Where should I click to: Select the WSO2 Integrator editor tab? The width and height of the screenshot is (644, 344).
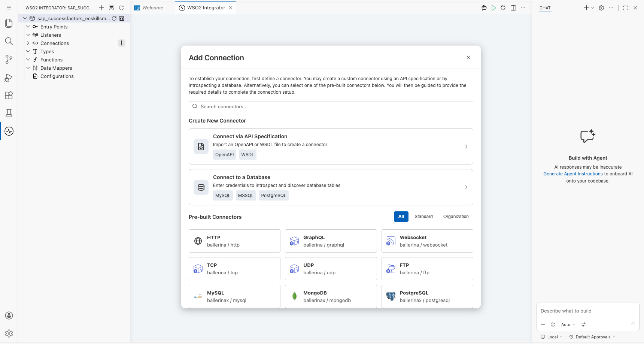206,8
